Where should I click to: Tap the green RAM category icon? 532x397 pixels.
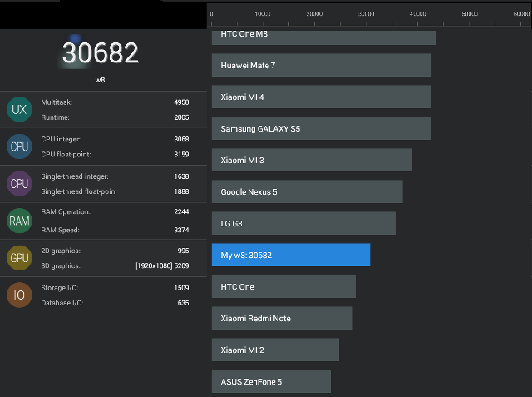19,221
